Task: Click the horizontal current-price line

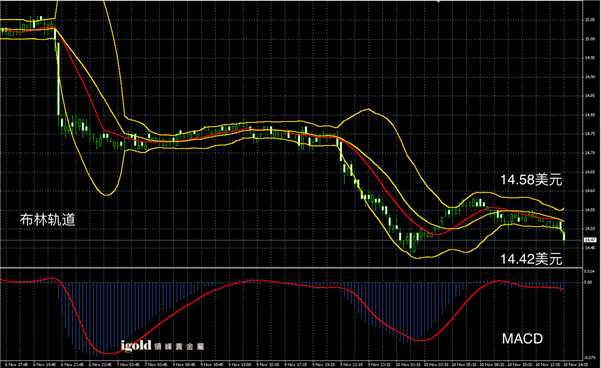Action: coord(291,240)
